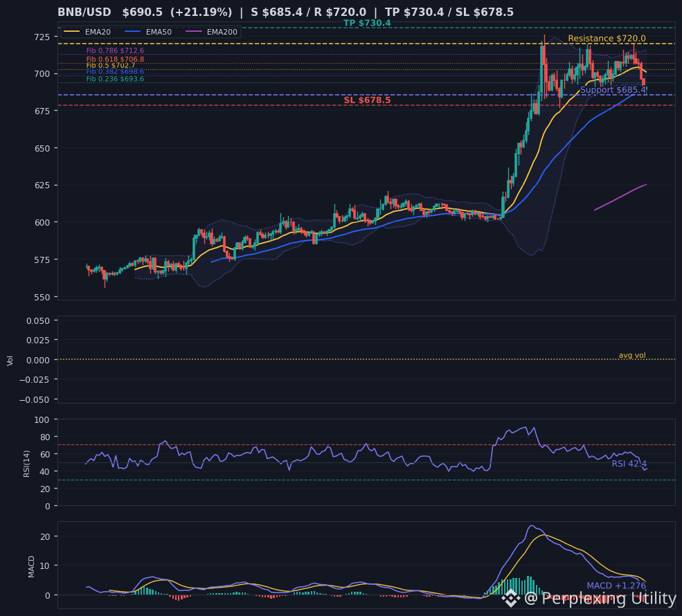This screenshot has width=682, height=616.
Task: Click the 'Fib 0.382 $698.6' label
Action: tap(115, 71)
